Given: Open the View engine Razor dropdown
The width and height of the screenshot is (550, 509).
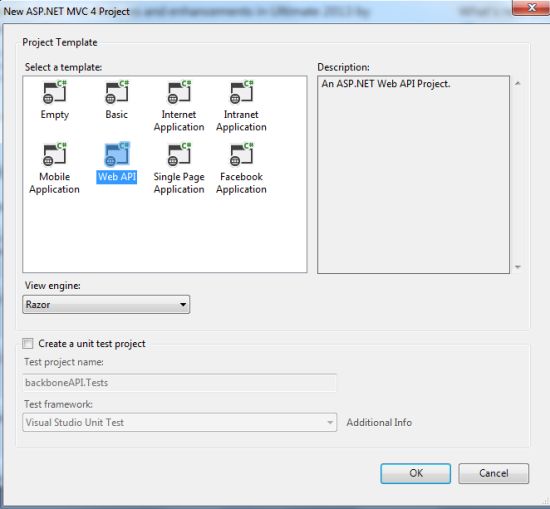Looking at the screenshot, I should (x=106, y=304).
